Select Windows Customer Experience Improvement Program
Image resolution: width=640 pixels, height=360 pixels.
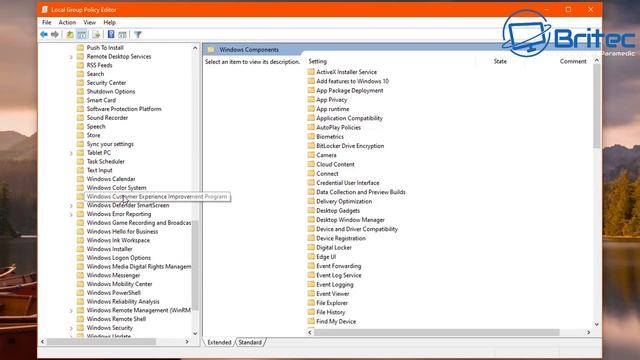[x=157, y=196]
